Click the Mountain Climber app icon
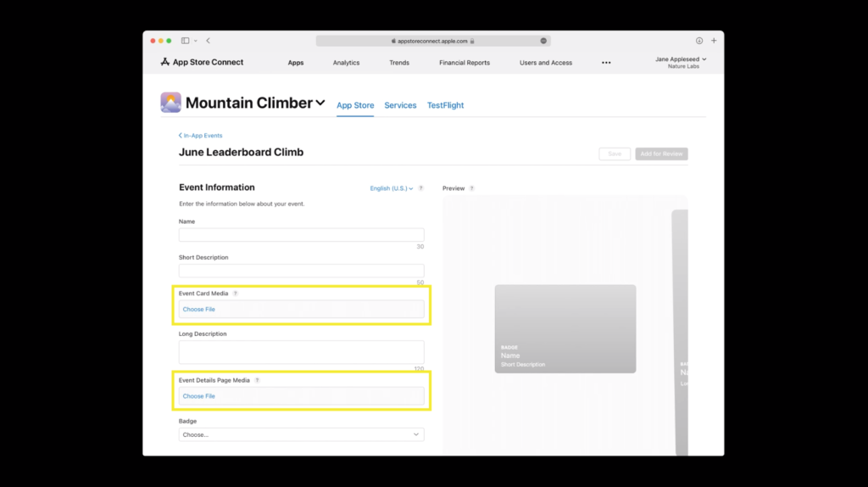Screen dimensions: 868x487 coord(170,103)
